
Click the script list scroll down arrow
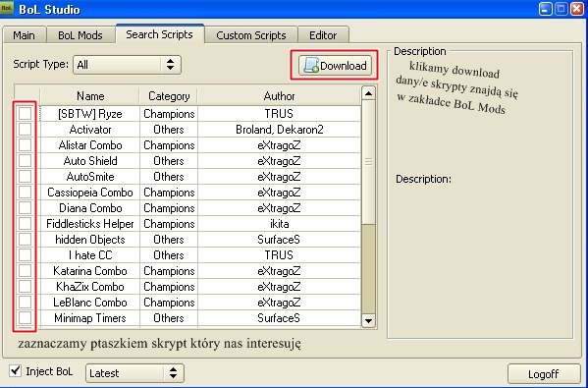pyautogui.click(x=369, y=321)
